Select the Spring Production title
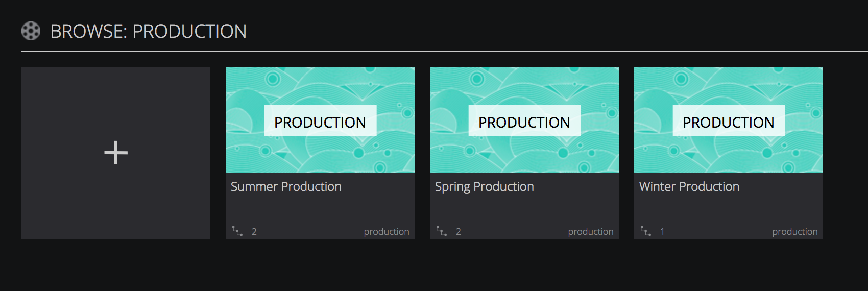Viewport: 868px width, 291px height. pyautogui.click(x=484, y=187)
